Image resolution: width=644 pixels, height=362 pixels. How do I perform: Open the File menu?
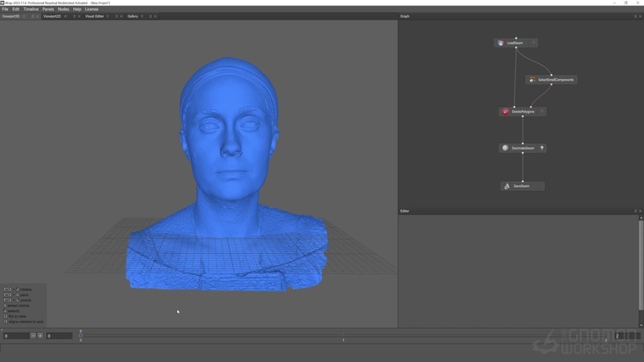tap(5, 9)
